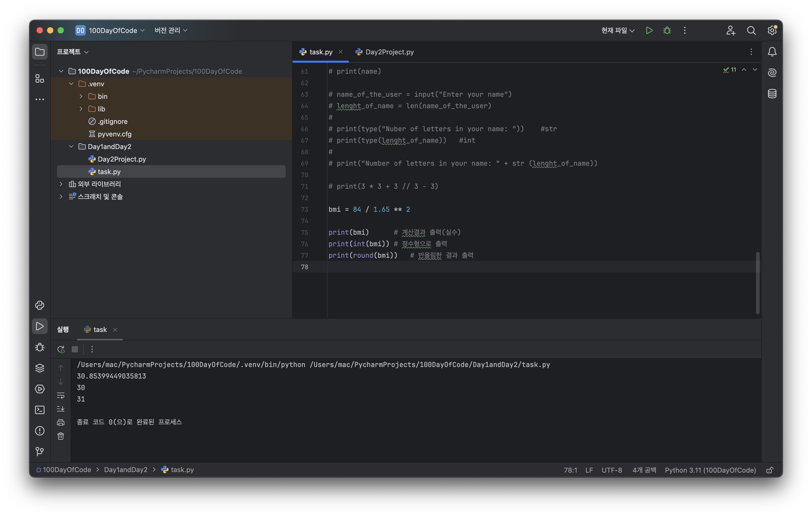Collapse the .venv folder in project tree

click(x=71, y=84)
